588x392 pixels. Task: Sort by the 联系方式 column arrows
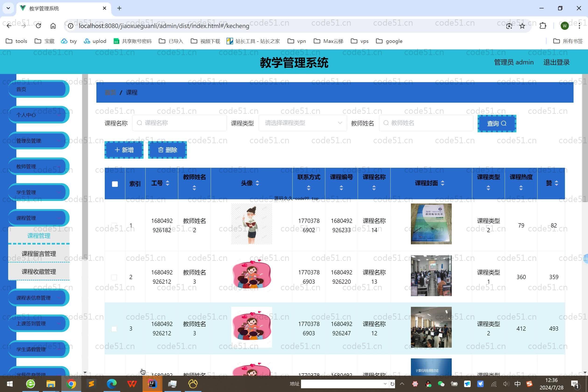309,188
